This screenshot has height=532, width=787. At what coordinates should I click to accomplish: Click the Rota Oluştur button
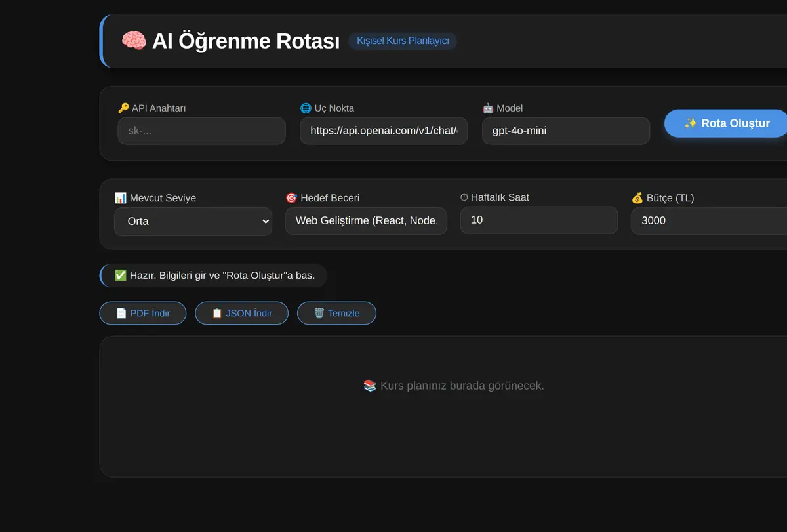[726, 123]
